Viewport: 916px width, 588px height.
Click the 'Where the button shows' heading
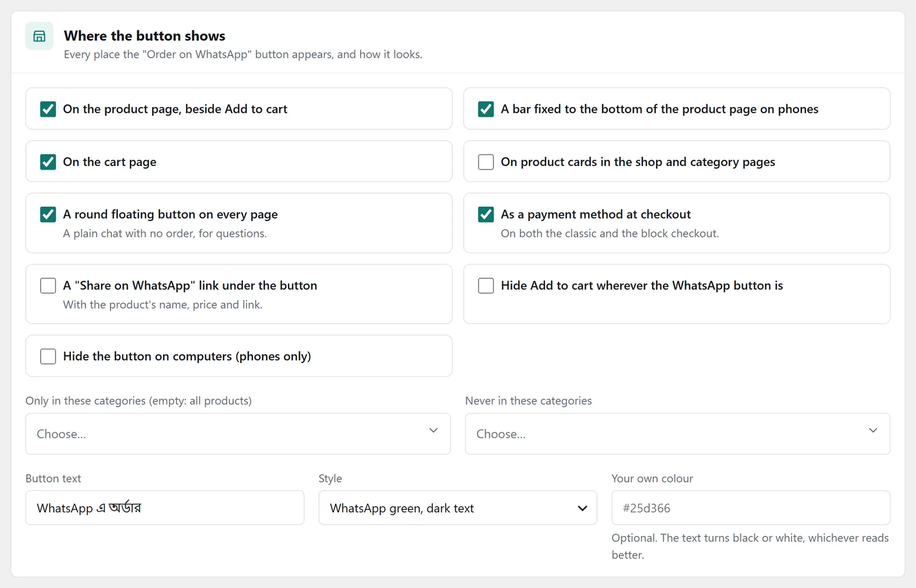(145, 35)
